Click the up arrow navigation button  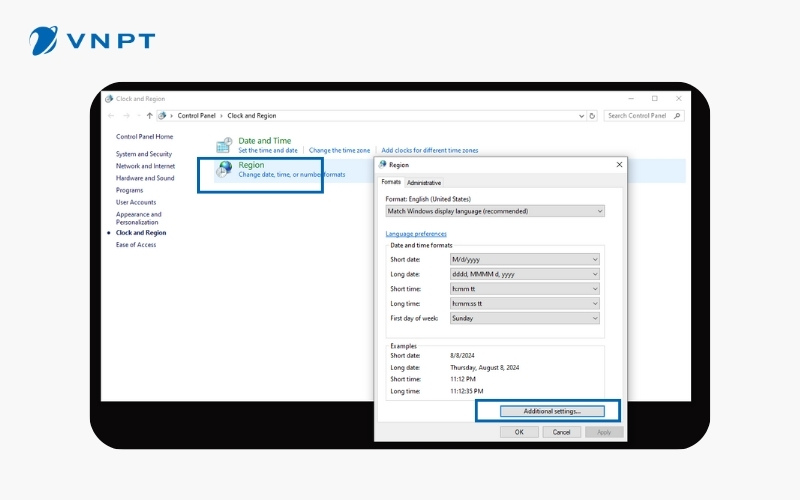(x=150, y=116)
